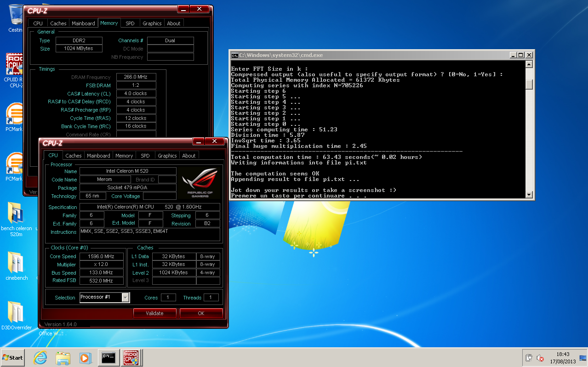Switch to Caches tab in rear CPU-Z window

pos(58,23)
